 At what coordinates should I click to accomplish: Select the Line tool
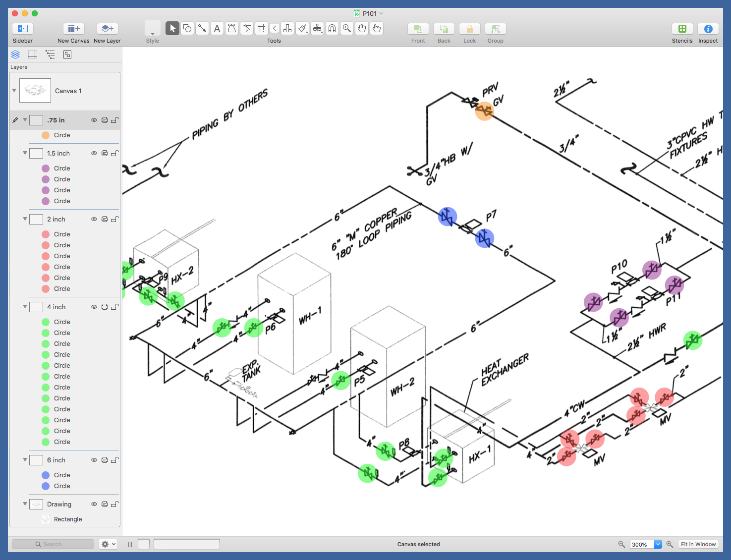tap(202, 28)
